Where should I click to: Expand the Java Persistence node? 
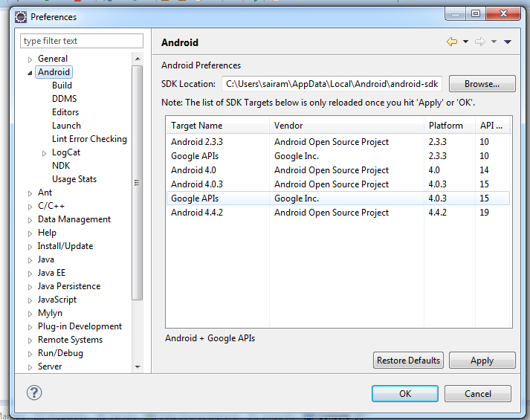(x=30, y=287)
